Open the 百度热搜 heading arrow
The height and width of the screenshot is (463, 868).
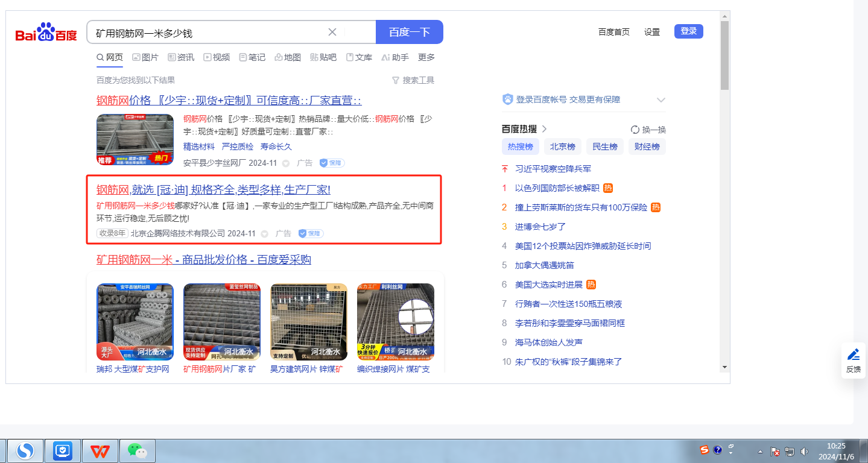coord(544,129)
